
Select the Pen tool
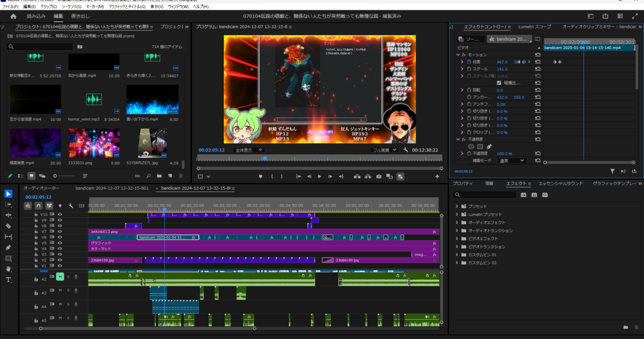[x=8, y=247]
